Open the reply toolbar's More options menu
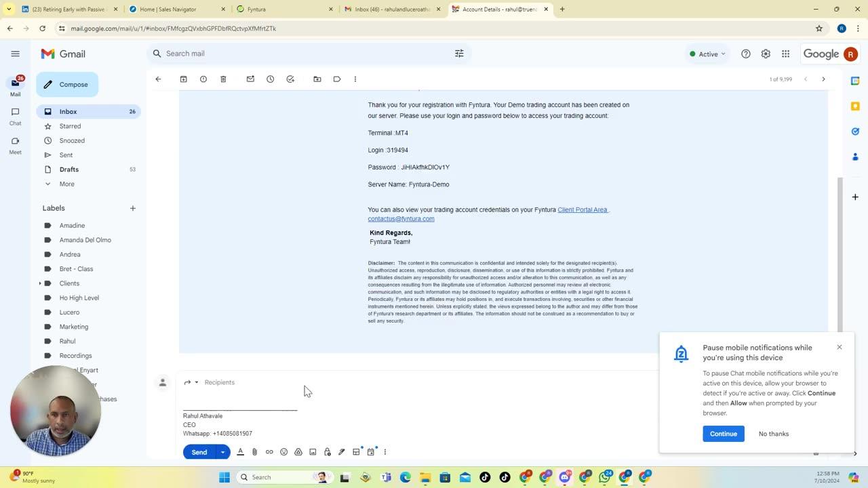The image size is (868, 488). point(385,452)
